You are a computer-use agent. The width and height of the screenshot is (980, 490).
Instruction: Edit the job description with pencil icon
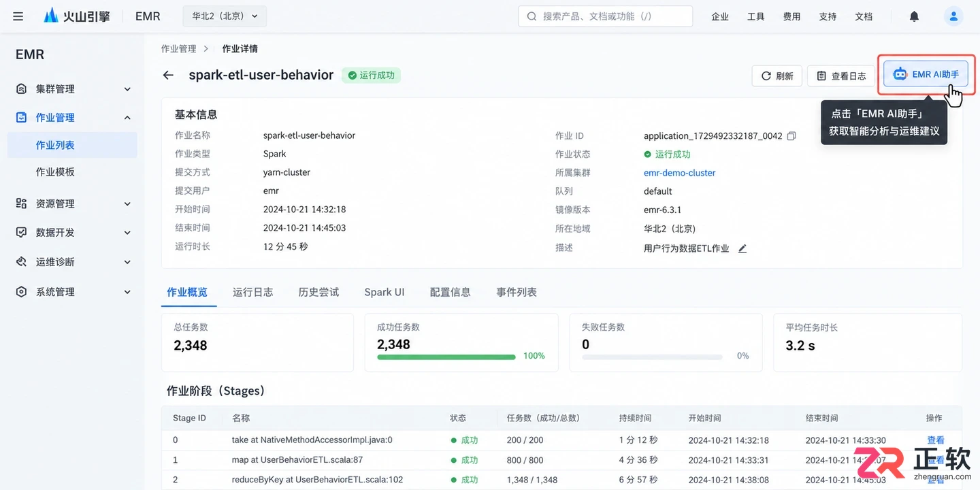pyautogui.click(x=742, y=249)
